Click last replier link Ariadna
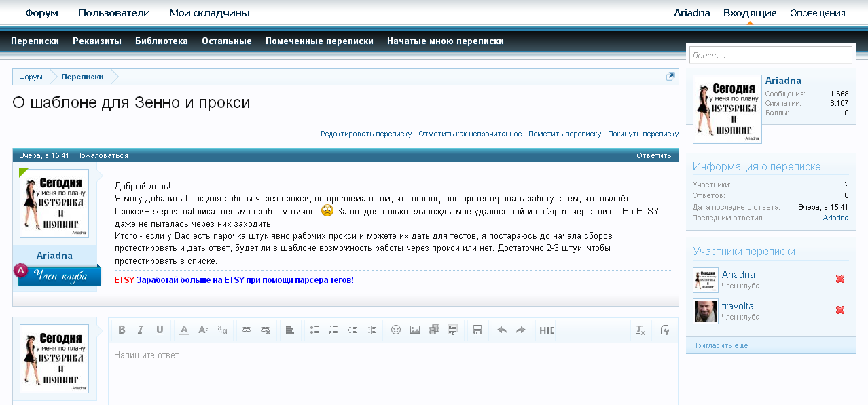The width and height of the screenshot is (868, 405). [835, 218]
